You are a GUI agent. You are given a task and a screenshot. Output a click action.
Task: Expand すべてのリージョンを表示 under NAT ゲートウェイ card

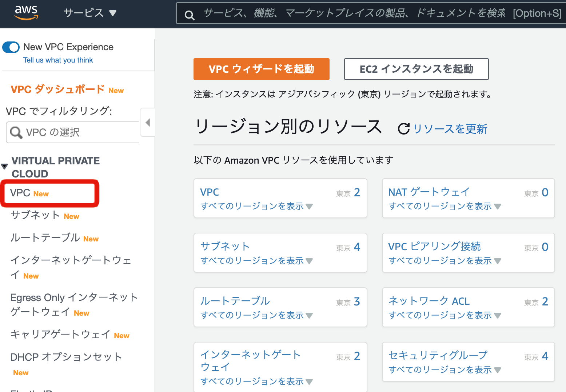(x=445, y=206)
